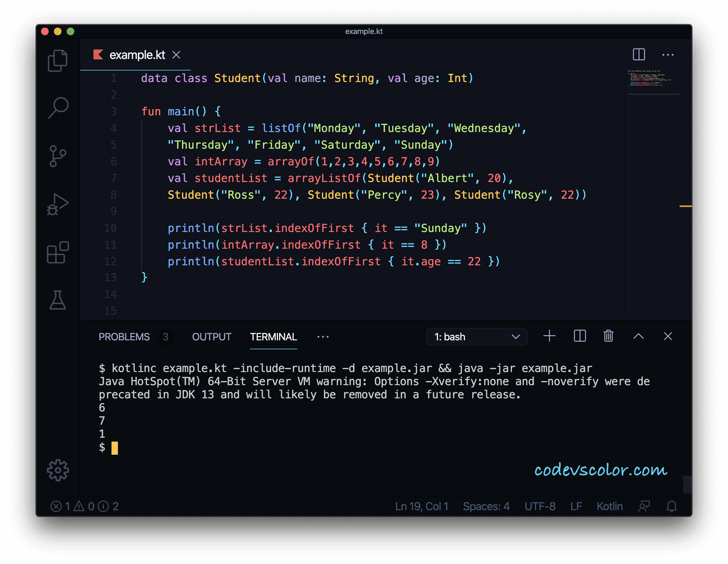Select the example.kt tab
This screenshot has width=728, height=564.
coord(135,55)
